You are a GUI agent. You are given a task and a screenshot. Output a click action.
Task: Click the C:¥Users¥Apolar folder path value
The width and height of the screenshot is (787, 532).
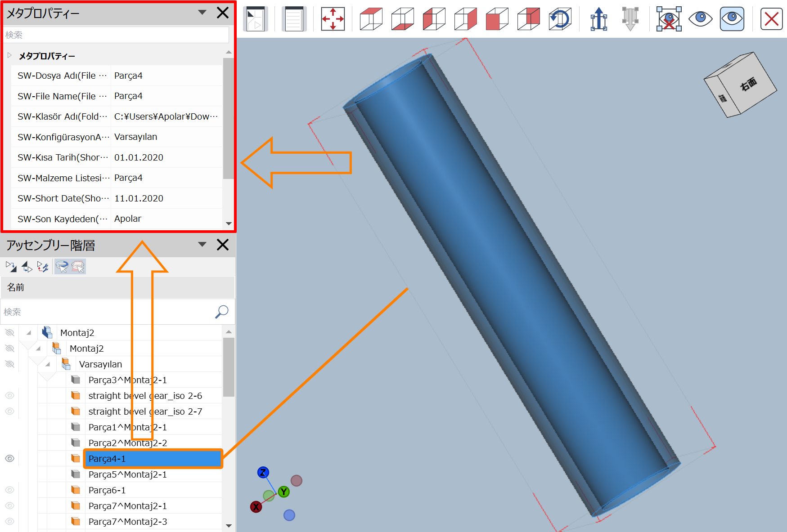coord(166,116)
